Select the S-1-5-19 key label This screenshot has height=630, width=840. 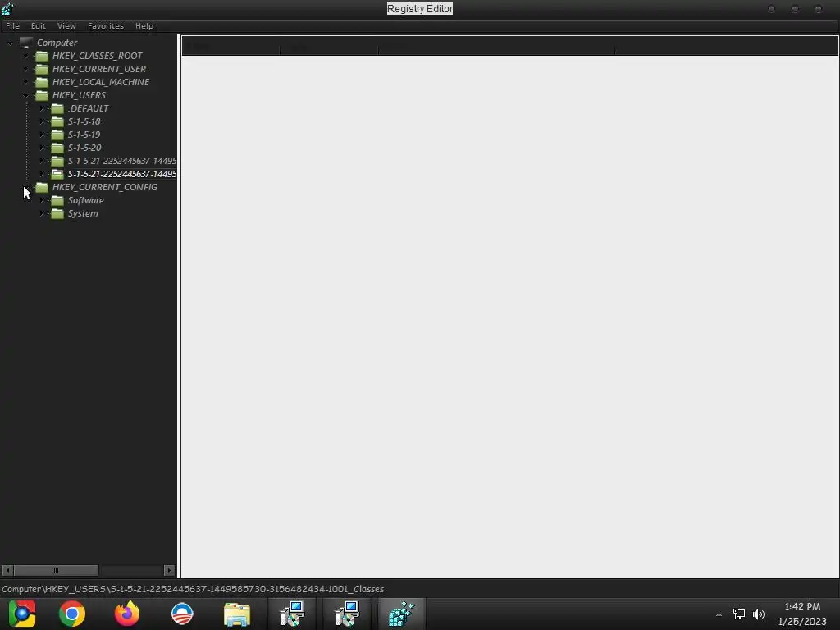(x=84, y=135)
